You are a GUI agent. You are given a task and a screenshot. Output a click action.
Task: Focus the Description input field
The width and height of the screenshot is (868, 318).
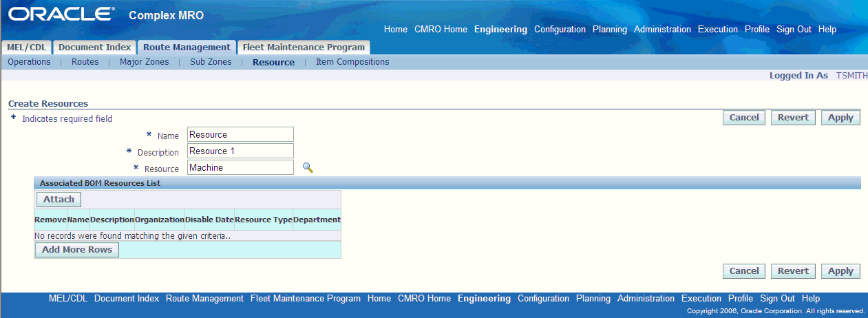[240, 151]
